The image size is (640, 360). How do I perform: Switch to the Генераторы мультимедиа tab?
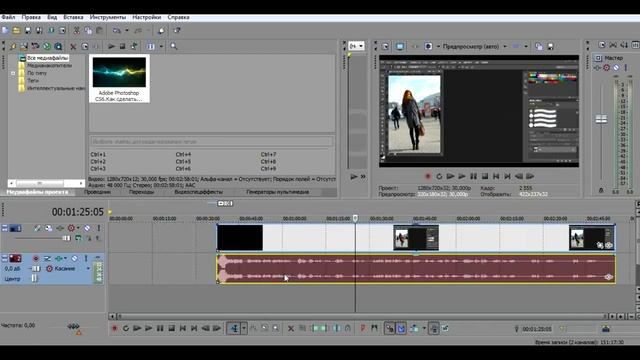[x=278, y=192]
